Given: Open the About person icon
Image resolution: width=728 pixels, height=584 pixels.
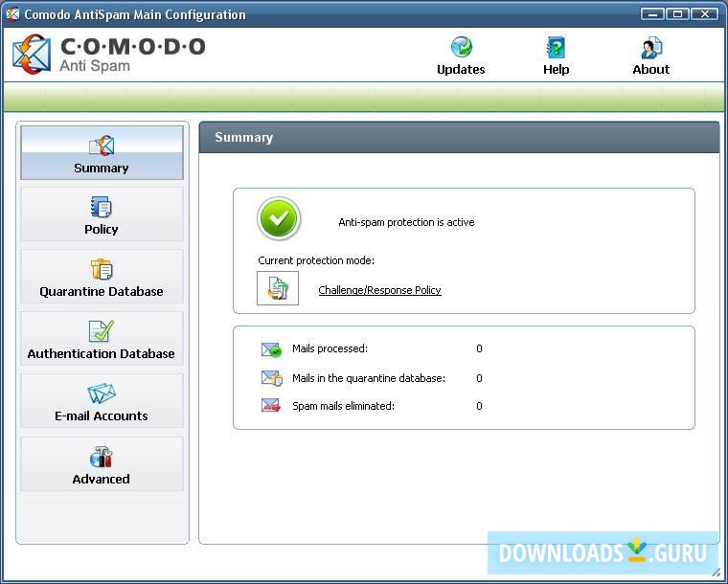Looking at the screenshot, I should (x=651, y=47).
